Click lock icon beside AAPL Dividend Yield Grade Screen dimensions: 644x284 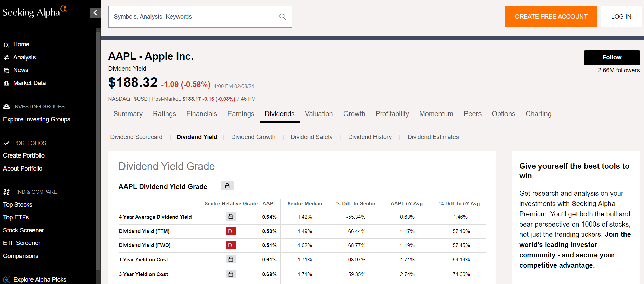[x=227, y=186]
